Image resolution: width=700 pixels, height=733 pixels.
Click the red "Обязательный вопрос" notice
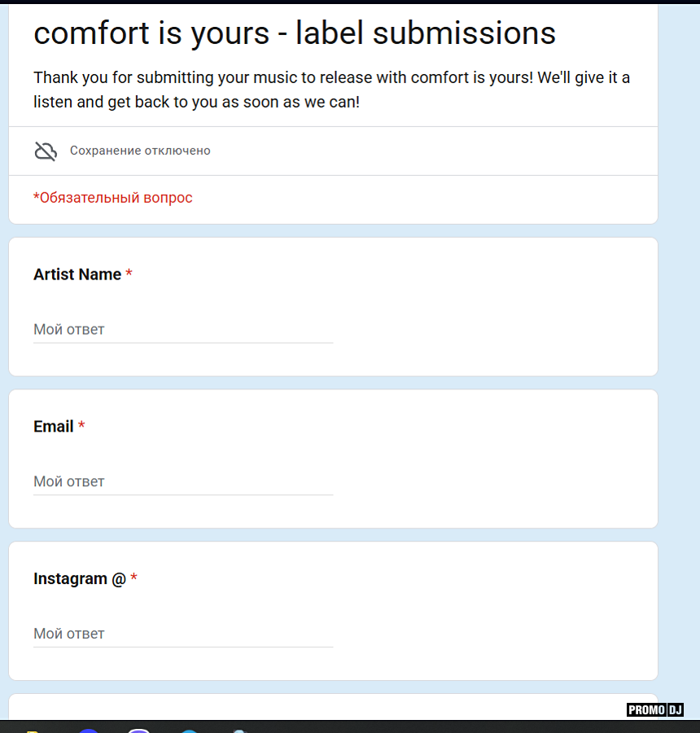coord(113,198)
